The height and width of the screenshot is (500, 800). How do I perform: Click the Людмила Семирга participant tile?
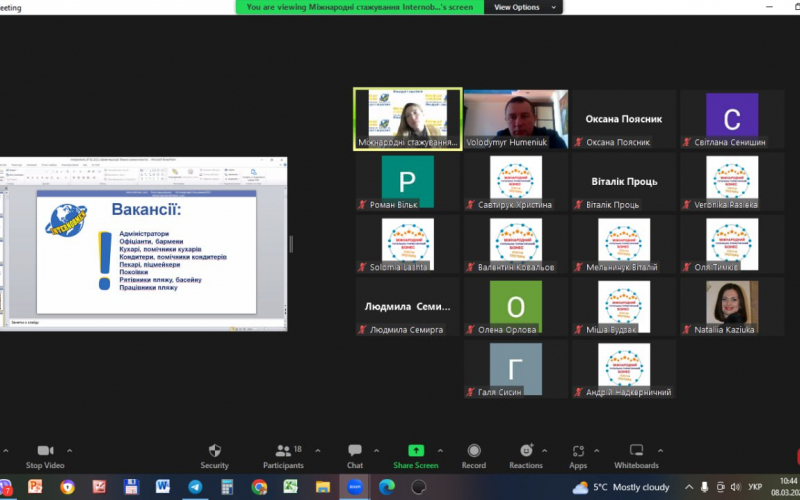408,307
